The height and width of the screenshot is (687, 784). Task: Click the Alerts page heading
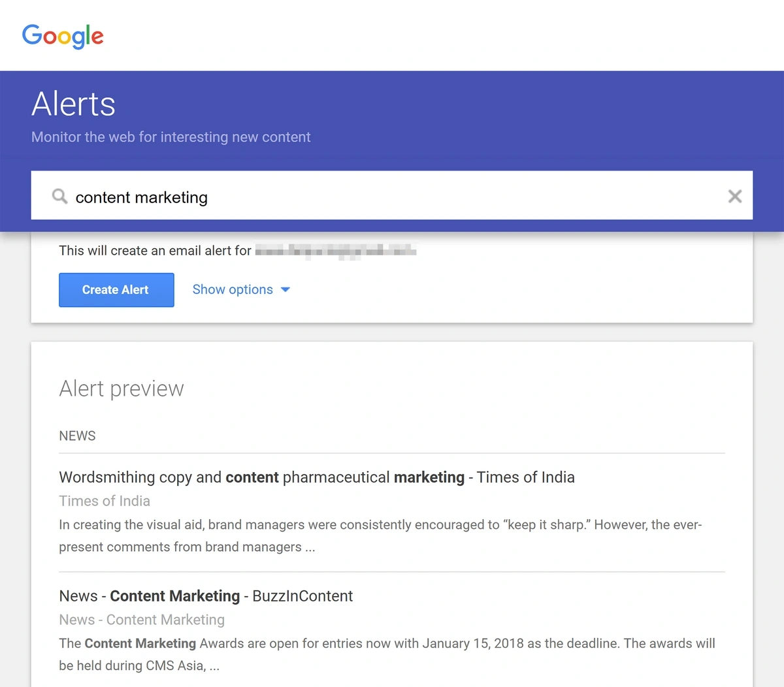[x=74, y=104]
